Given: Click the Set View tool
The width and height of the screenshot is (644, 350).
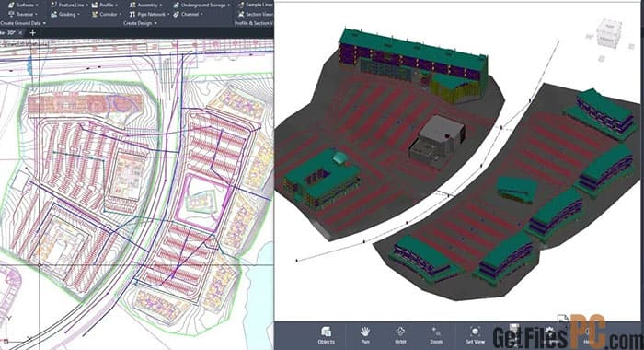Looking at the screenshot, I should pyautogui.click(x=475, y=334).
